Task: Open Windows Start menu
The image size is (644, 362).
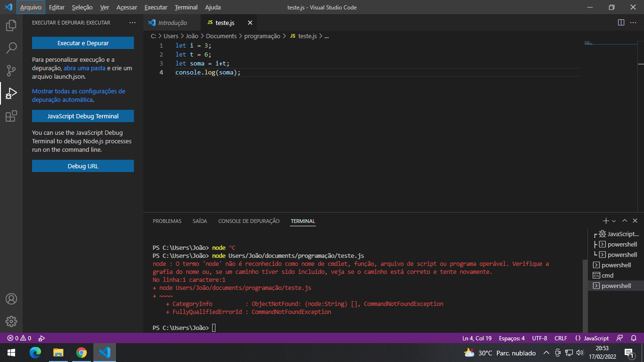Action: (11, 353)
